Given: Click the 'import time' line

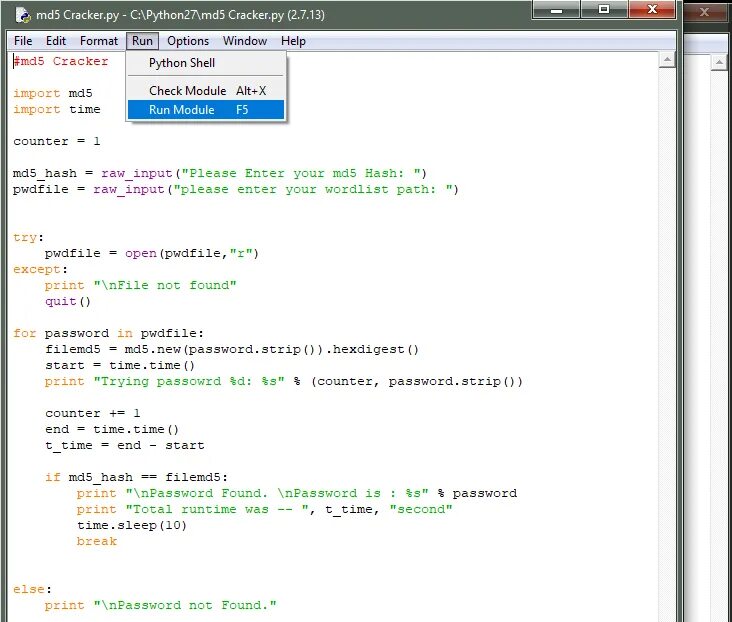Looking at the screenshot, I should point(56,109).
